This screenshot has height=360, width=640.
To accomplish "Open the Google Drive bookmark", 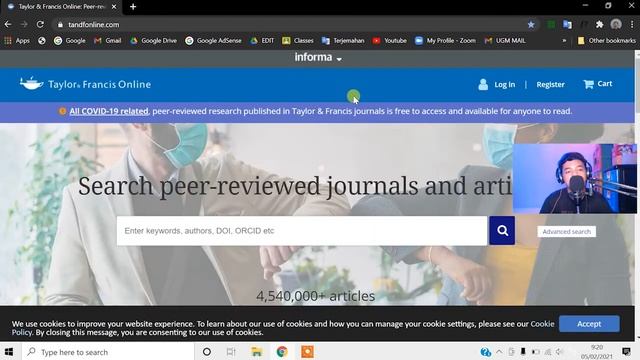I will (x=153, y=40).
